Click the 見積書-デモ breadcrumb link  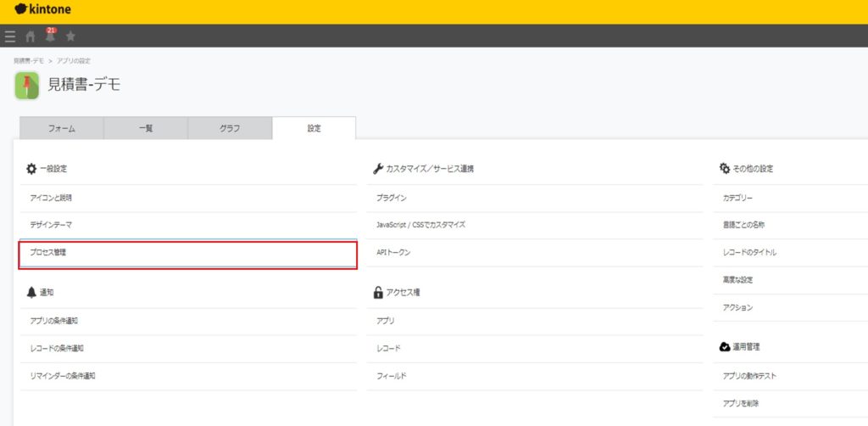(x=29, y=61)
